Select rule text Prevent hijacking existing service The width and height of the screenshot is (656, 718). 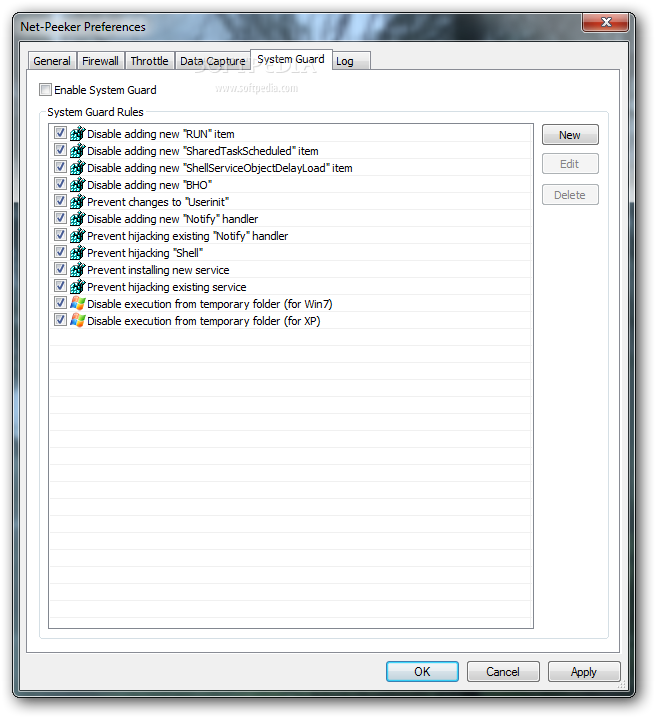[x=167, y=287]
